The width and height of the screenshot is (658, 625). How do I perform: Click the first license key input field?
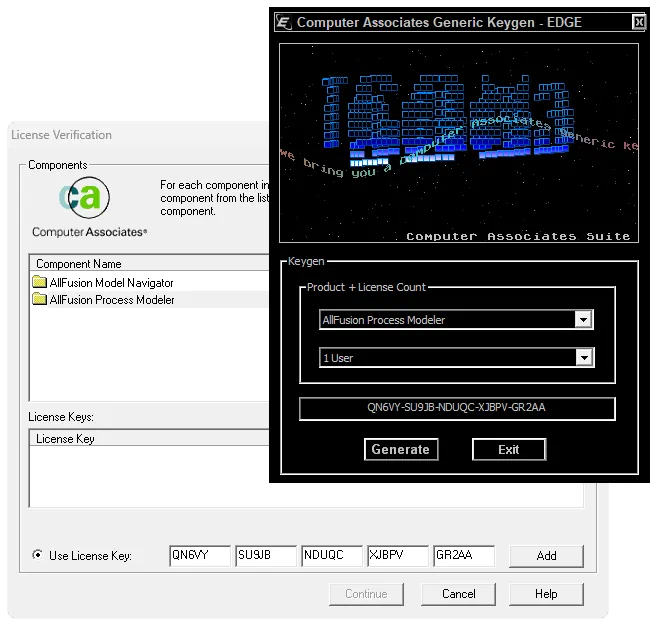pos(199,556)
